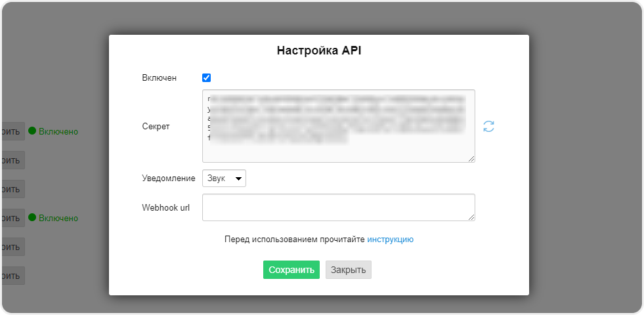This screenshot has height=315, width=644.
Task: Click the bottommost partially hidden background button
Action: click(x=12, y=276)
